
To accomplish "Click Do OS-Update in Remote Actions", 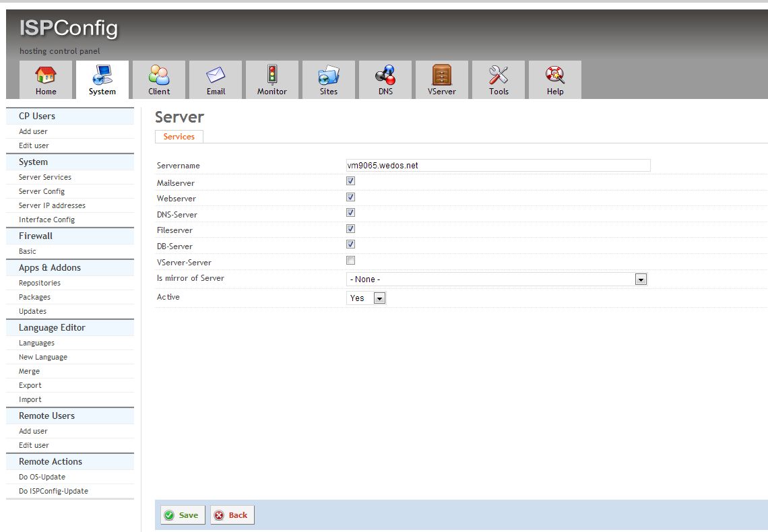I will coord(42,477).
